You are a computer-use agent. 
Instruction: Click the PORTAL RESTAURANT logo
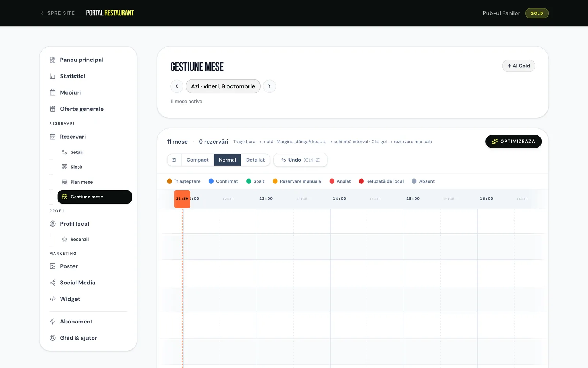coord(110,13)
